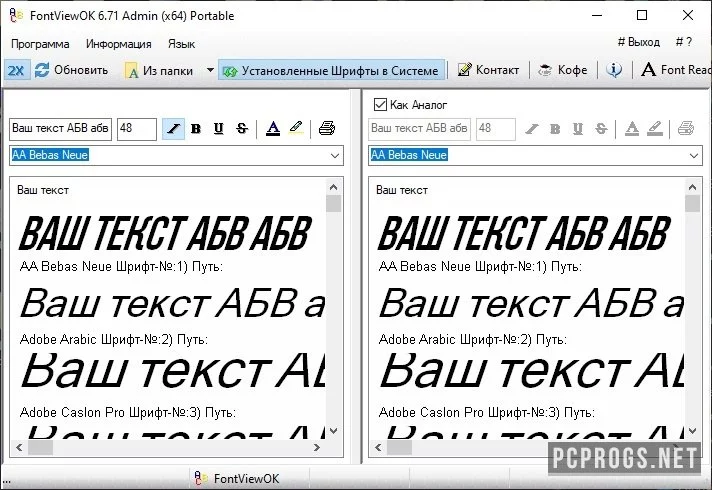The width and height of the screenshot is (712, 490).
Task: Toggle the Как Аналог checkbox
Action: coord(380,105)
